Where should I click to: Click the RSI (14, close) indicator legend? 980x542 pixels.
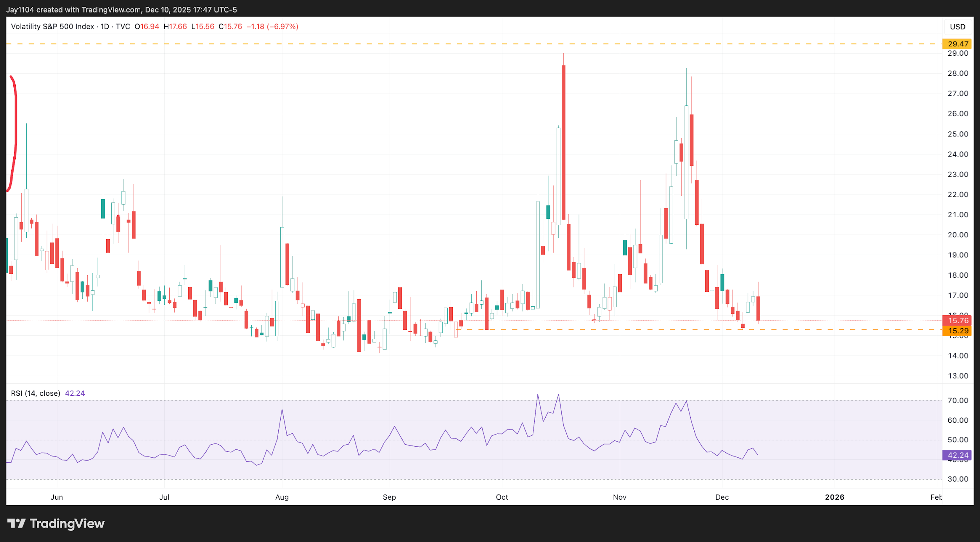point(35,393)
